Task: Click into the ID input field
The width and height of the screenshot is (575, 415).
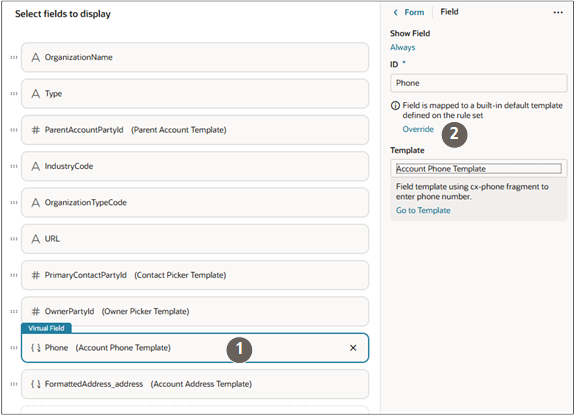Action: (x=479, y=83)
